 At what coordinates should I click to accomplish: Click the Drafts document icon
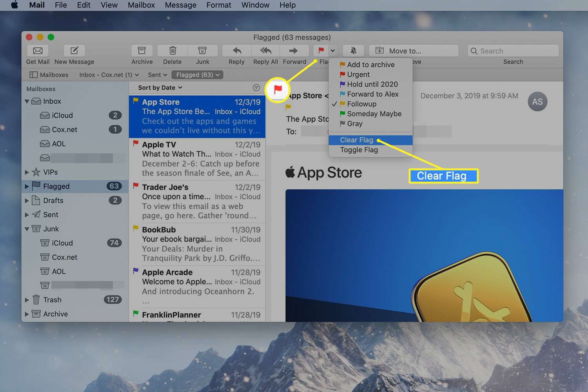pyautogui.click(x=36, y=200)
